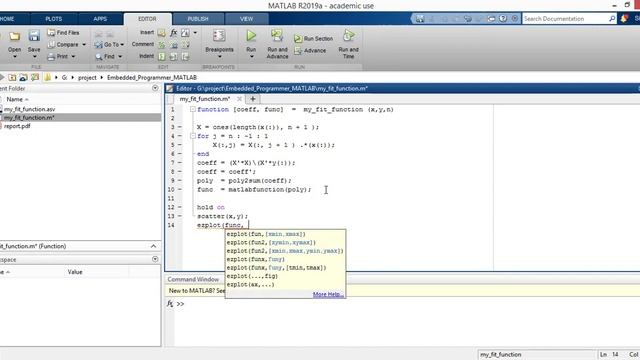Image resolution: width=640 pixels, height=360 pixels.
Task: Switch to the PUBLISH ribbon tab
Action: [198, 19]
